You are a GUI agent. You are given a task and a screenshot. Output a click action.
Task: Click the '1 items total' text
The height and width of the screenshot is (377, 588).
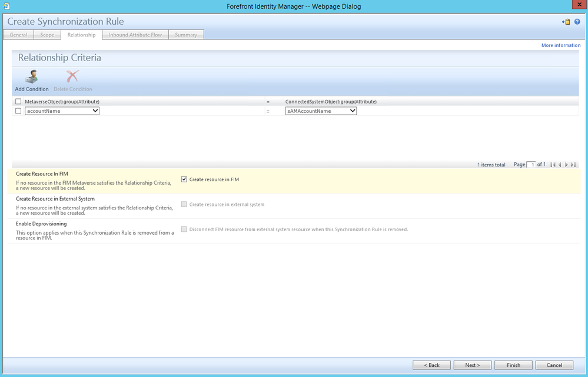tap(491, 165)
